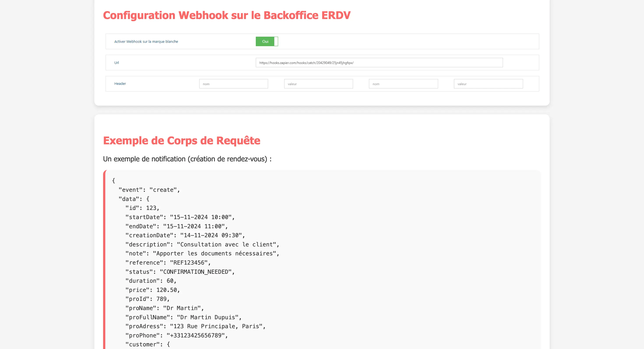Click the Configuration Webhook sur le Backoffice ERDV heading

tap(227, 16)
